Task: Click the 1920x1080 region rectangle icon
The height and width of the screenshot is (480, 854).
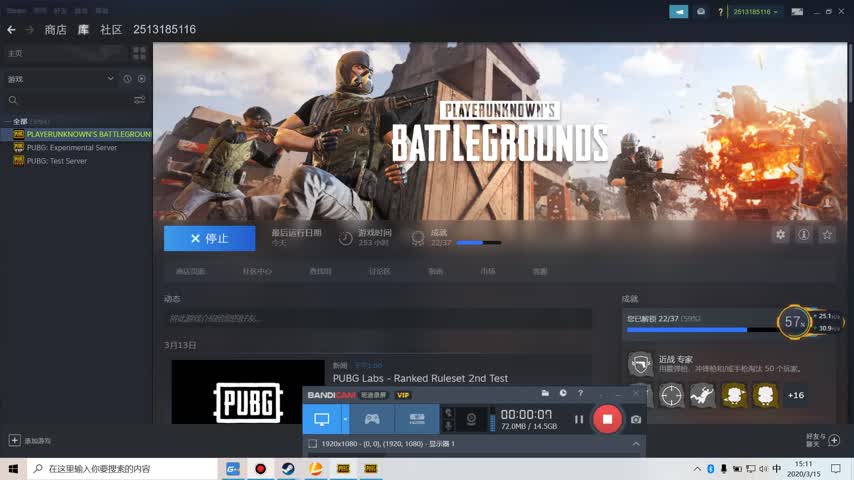Action: pyautogui.click(x=313, y=444)
